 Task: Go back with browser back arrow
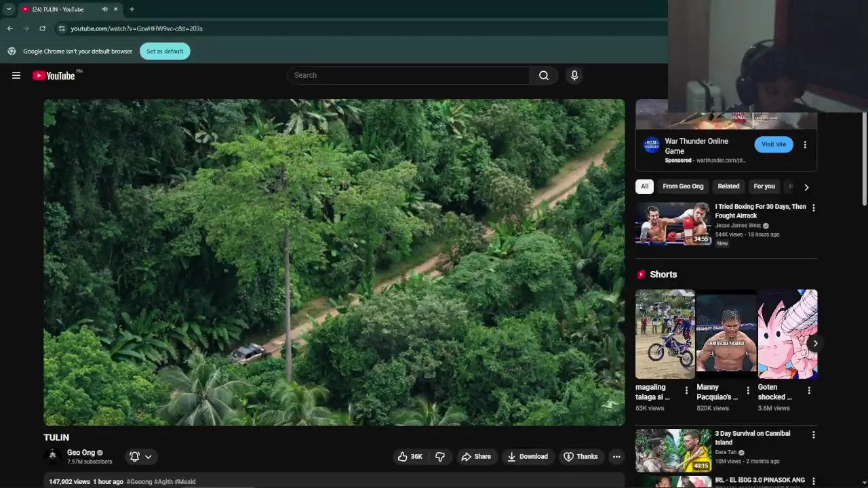point(9,28)
